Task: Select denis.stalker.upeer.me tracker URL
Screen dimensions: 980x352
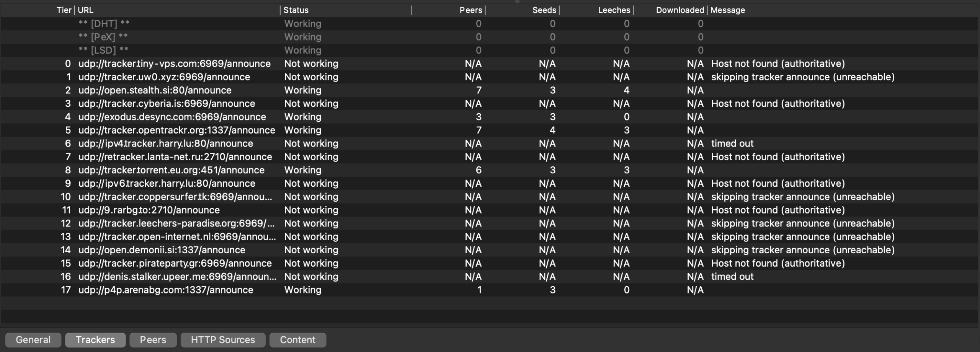Action: pos(178,277)
